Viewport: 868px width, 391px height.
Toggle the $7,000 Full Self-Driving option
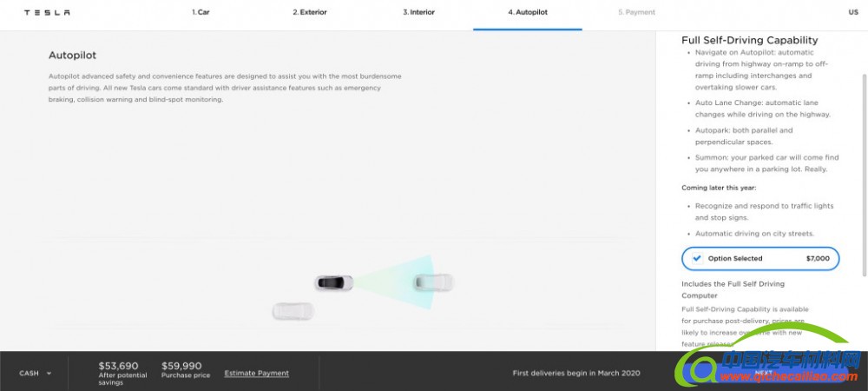(760, 258)
